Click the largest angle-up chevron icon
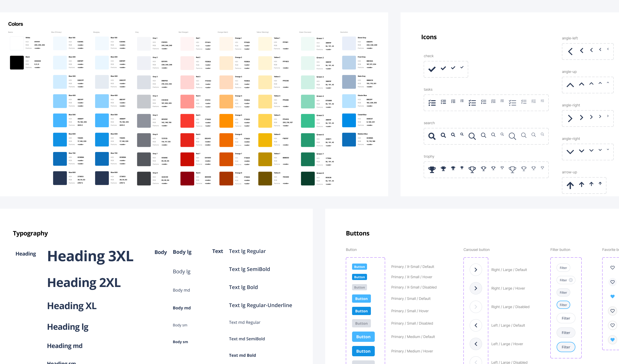 coord(570,85)
